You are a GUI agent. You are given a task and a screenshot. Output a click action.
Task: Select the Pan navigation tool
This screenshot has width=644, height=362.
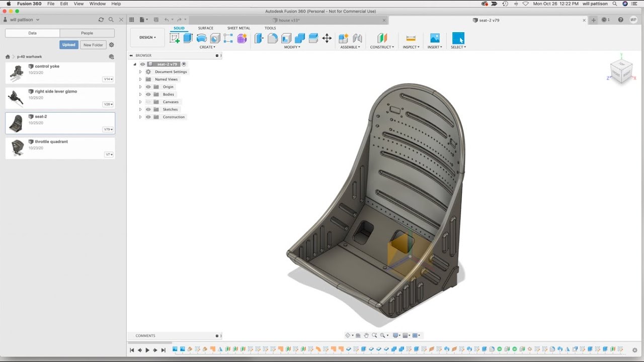pyautogui.click(x=366, y=335)
